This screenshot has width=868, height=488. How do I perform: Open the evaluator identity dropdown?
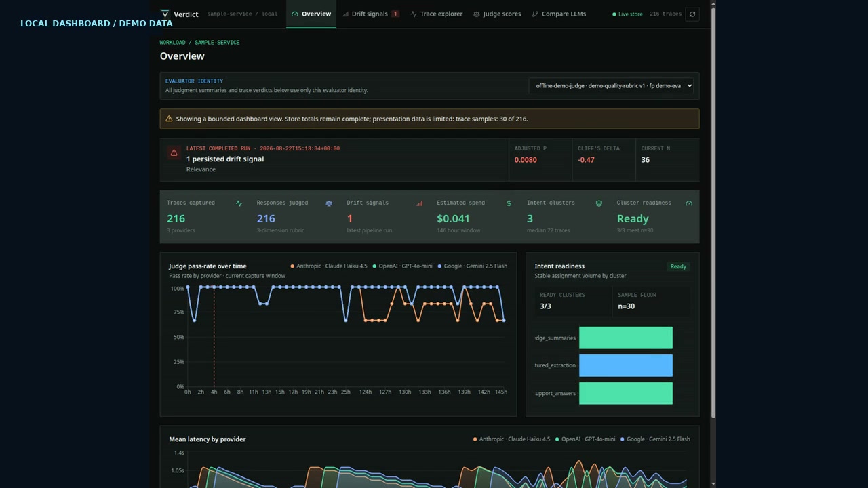pos(611,86)
